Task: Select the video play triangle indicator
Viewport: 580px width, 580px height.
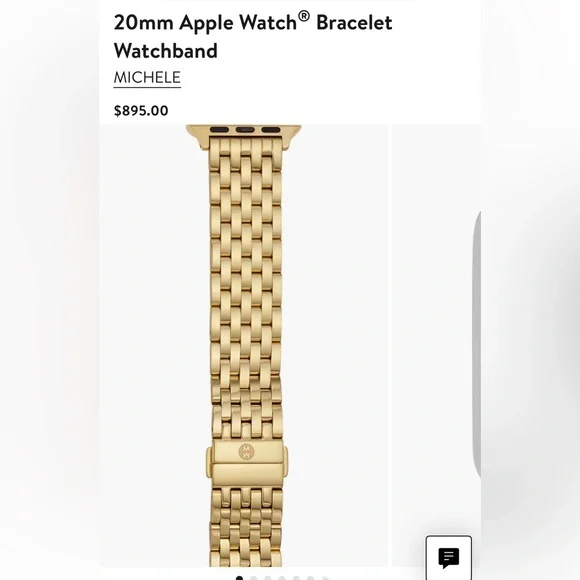Action: pos(326,578)
